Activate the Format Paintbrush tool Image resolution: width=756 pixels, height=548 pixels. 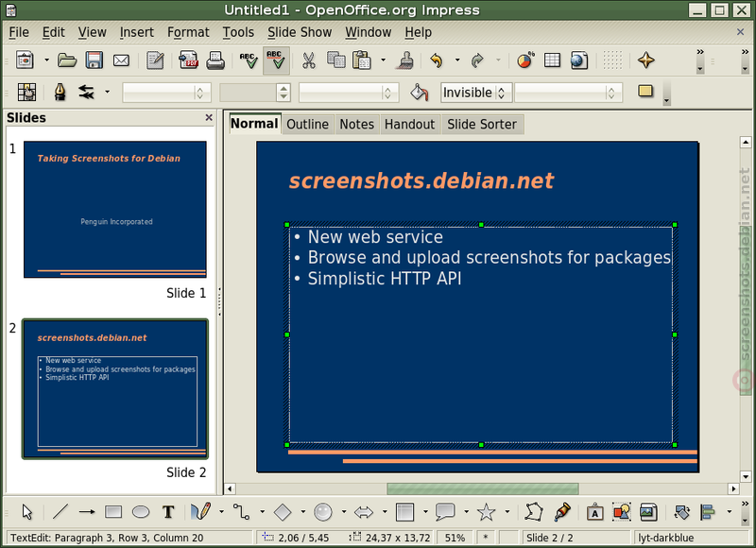pyautogui.click(x=407, y=60)
